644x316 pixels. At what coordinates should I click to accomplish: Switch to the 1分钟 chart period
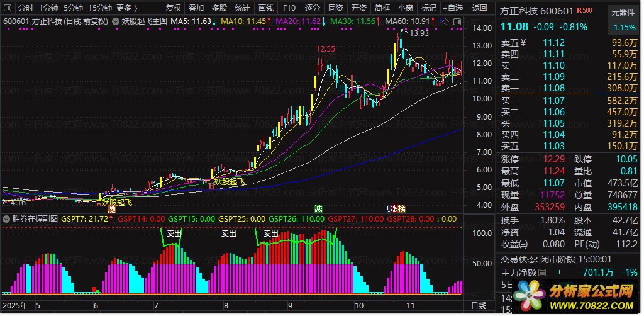pyautogui.click(x=49, y=8)
